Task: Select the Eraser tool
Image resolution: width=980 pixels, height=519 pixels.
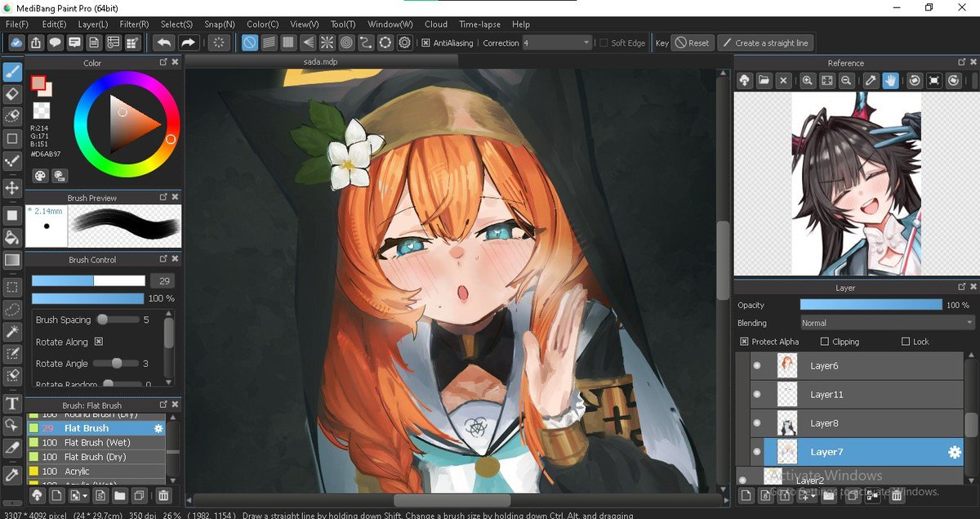Action: pyautogui.click(x=12, y=94)
